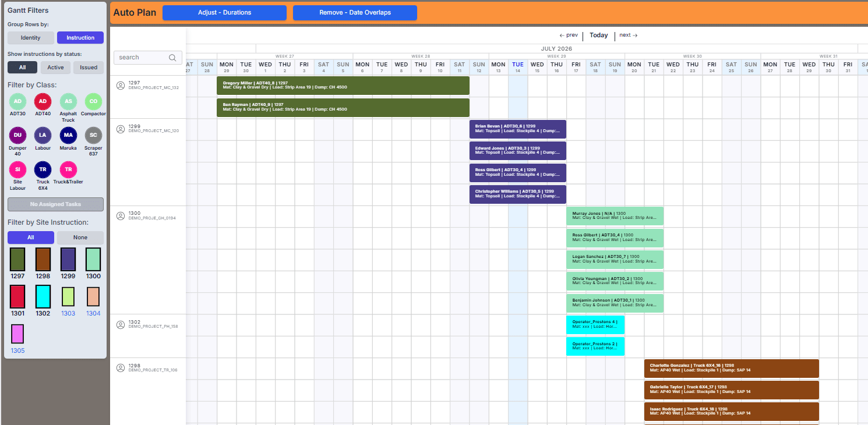
Task: Select the 1299 purple swatch
Action: click(x=68, y=259)
